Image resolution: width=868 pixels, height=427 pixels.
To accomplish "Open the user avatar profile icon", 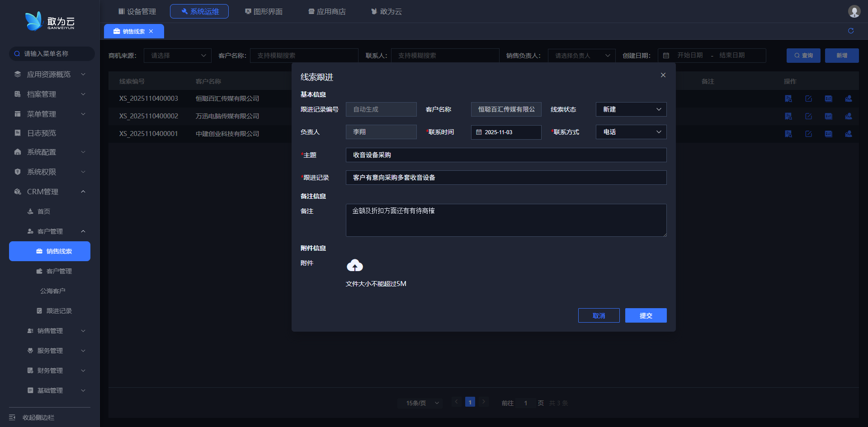I will 854,11.
